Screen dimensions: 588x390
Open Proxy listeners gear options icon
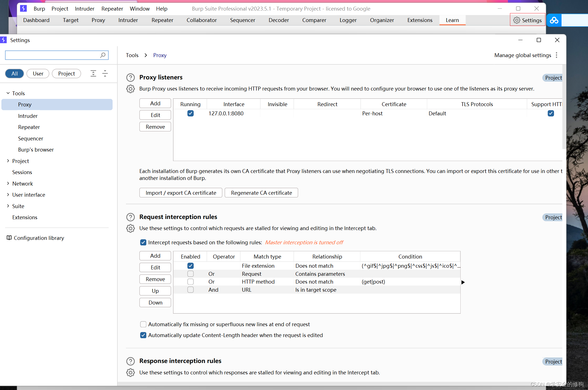[130, 89]
